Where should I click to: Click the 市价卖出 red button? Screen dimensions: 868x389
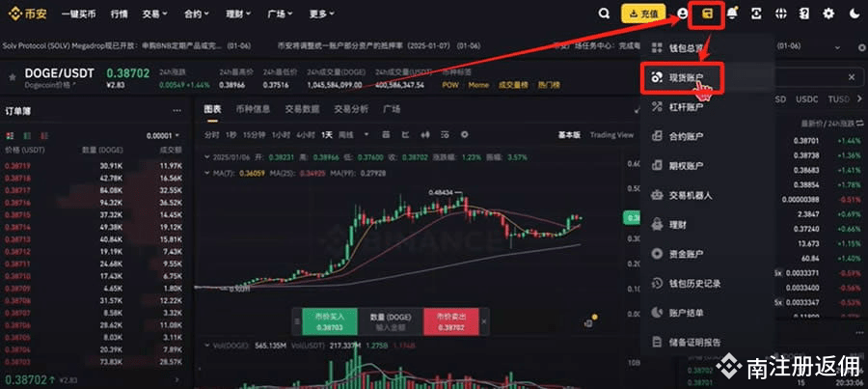[x=450, y=322]
